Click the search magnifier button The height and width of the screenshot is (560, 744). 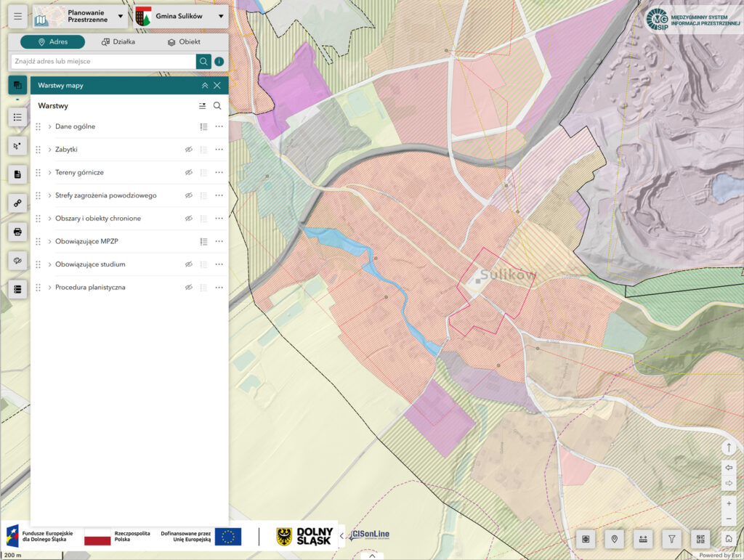point(203,62)
